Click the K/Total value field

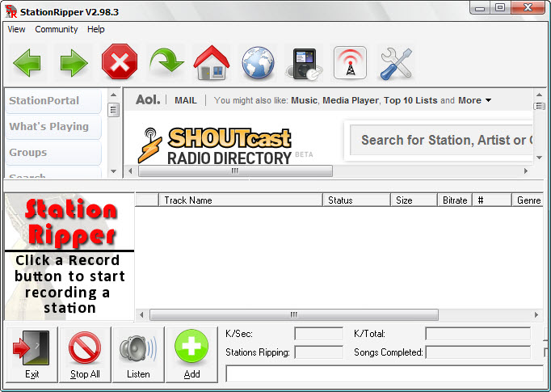[478, 334]
